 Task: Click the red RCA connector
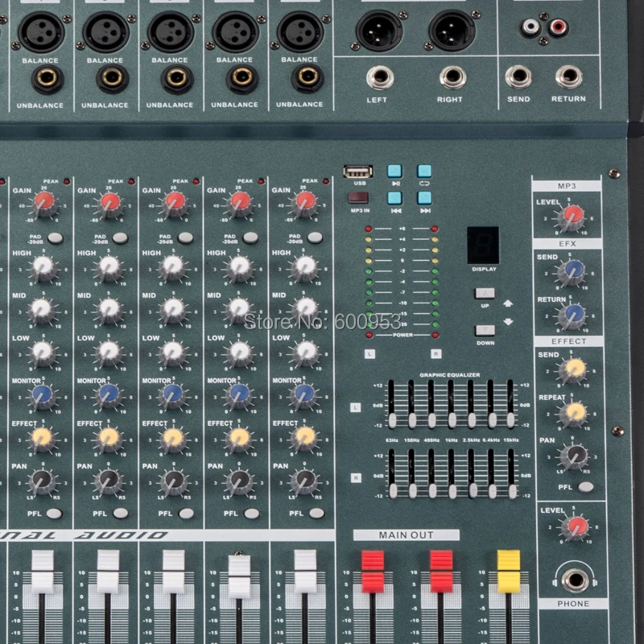pyautogui.click(x=559, y=27)
